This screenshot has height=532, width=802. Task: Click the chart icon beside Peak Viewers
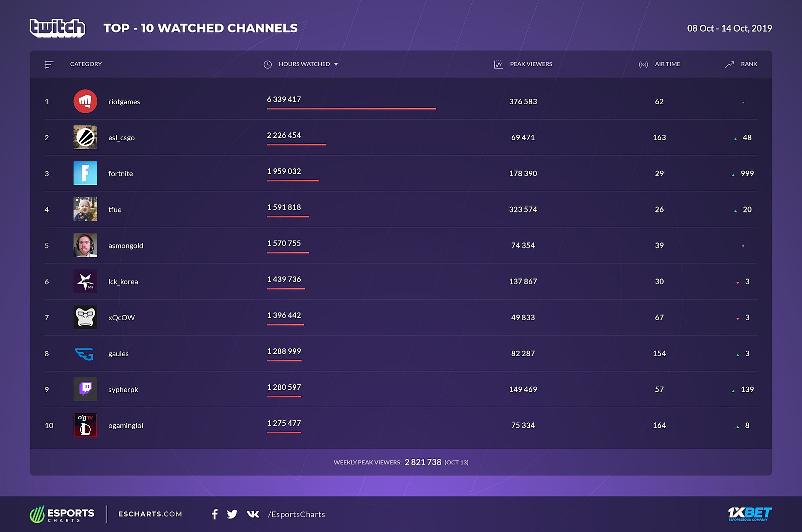[x=498, y=64]
